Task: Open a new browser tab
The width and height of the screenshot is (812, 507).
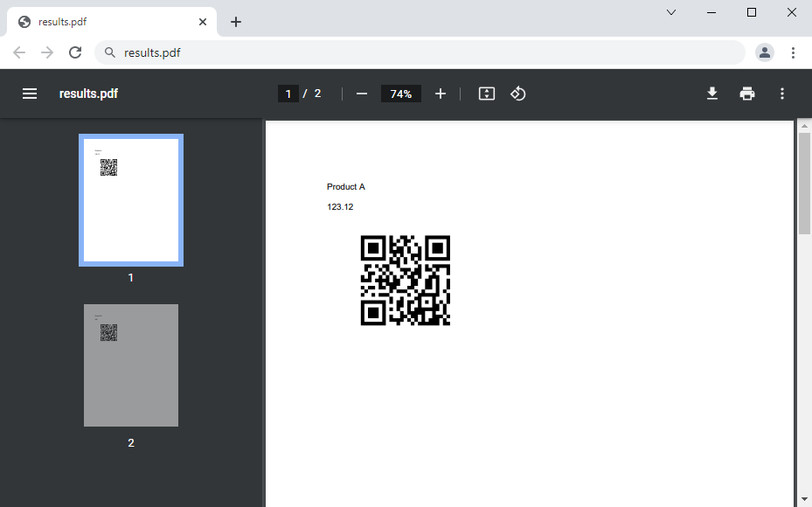Action: tap(236, 22)
